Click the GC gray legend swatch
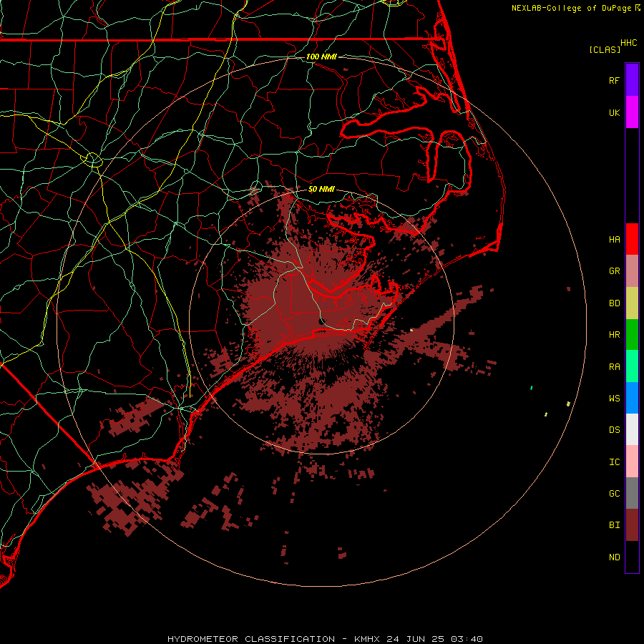The image size is (644, 644). coord(632,493)
